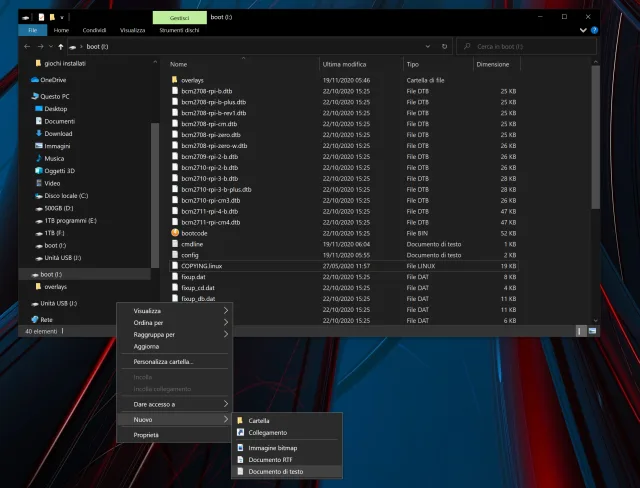Viewport: 640px width, 488px height.
Task: Select the Gestisci contextual tab
Action: (x=180, y=18)
